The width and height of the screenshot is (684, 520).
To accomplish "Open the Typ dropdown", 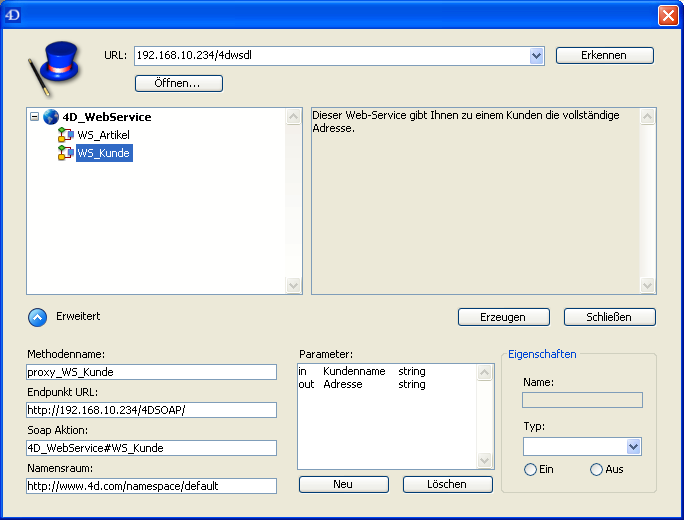I will [633, 447].
